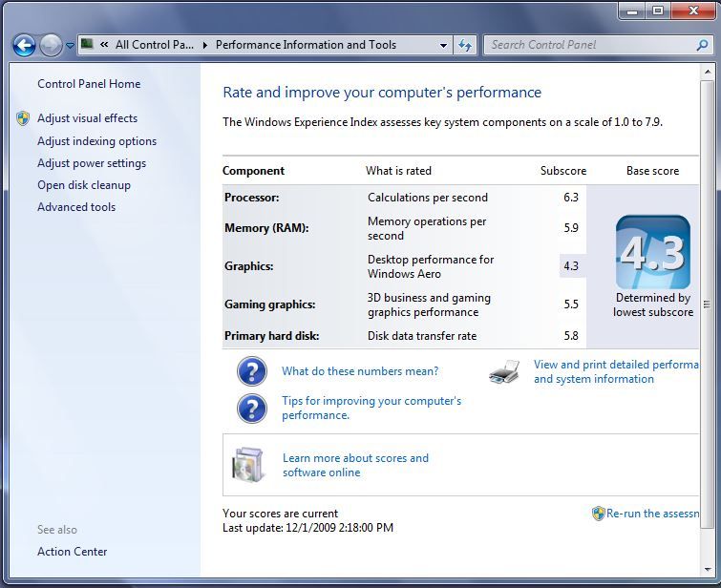Click the software box icon

(248, 464)
